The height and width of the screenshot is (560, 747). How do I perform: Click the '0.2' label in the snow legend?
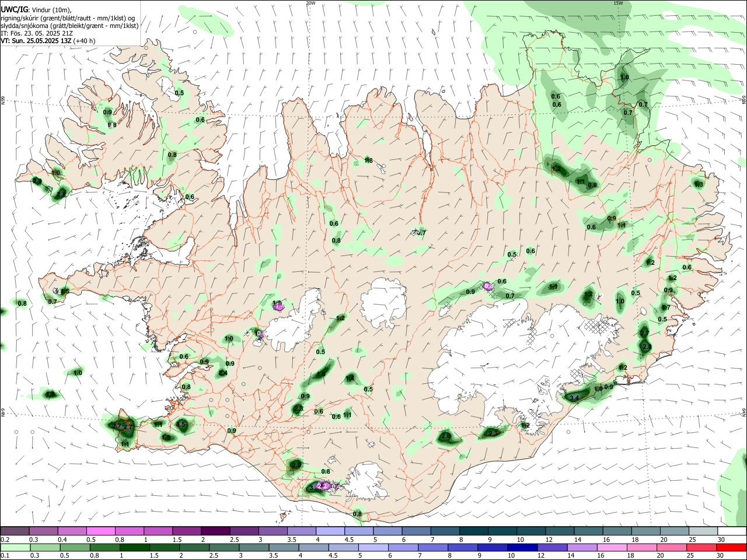tap(5, 540)
